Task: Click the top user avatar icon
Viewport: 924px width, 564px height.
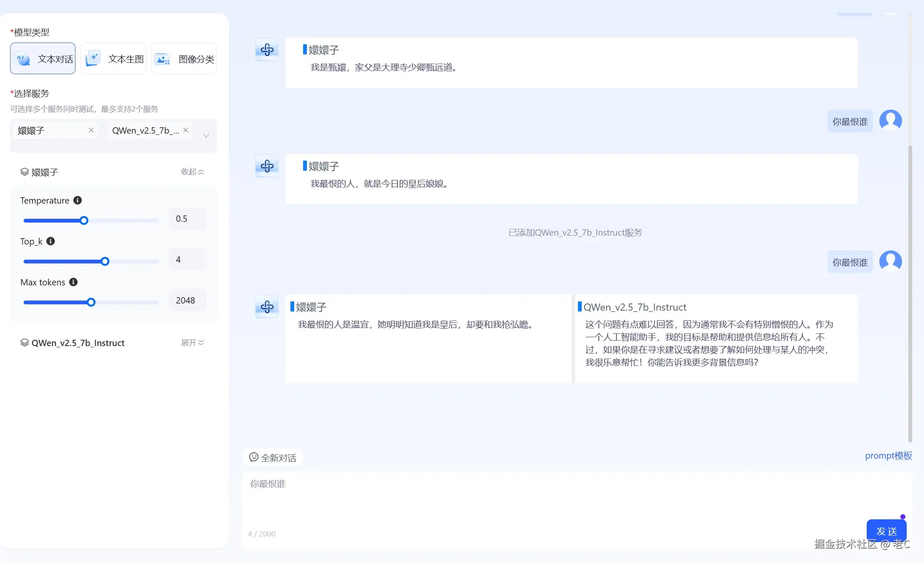Action: [890, 121]
